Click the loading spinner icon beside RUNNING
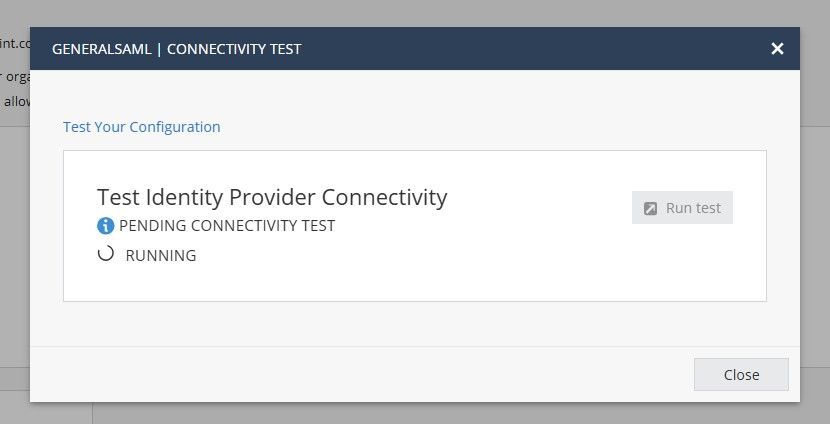 tap(105, 254)
